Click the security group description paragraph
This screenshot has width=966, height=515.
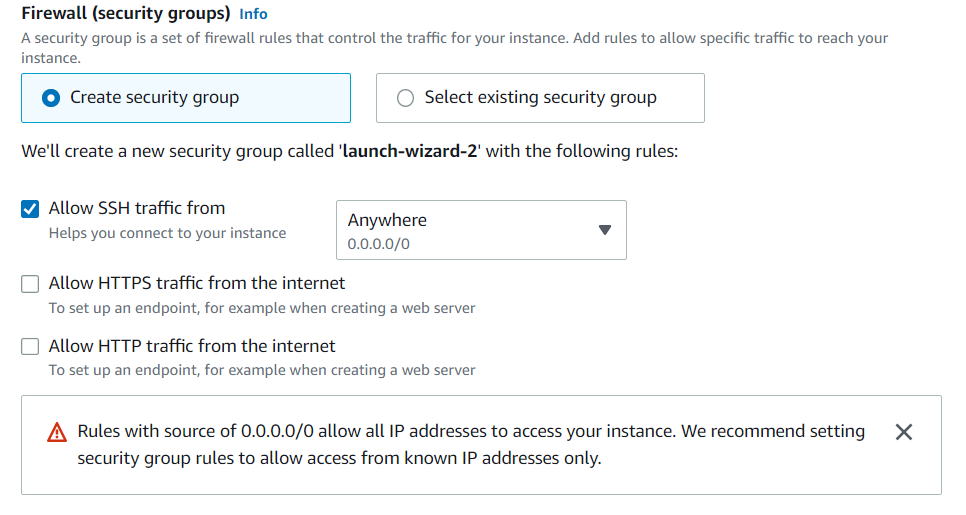tap(455, 47)
